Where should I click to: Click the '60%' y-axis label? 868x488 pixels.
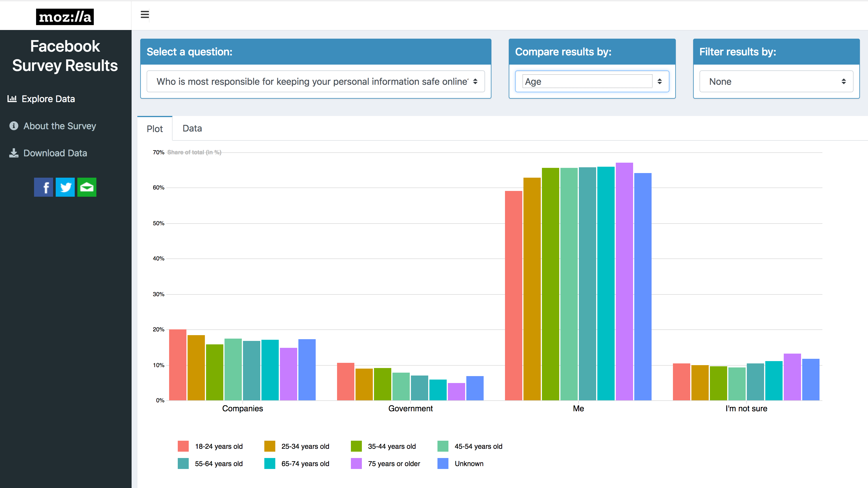[x=158, y=187]
